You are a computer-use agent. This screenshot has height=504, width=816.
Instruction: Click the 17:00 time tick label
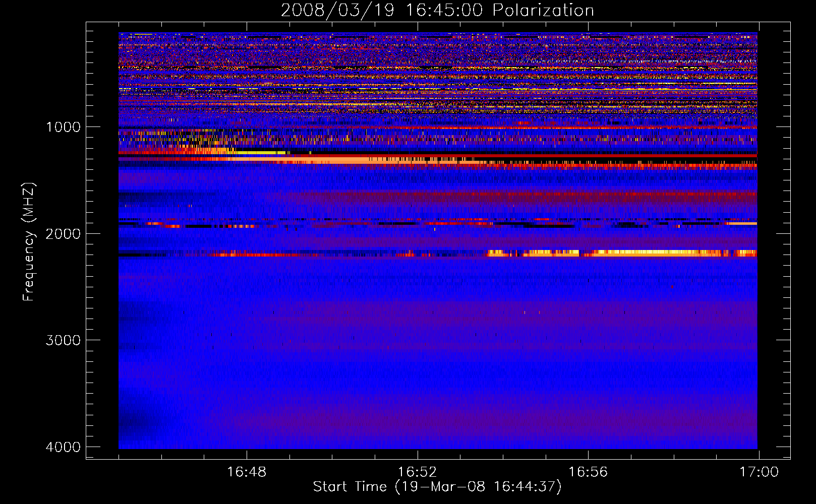click(x=759, y=472)
